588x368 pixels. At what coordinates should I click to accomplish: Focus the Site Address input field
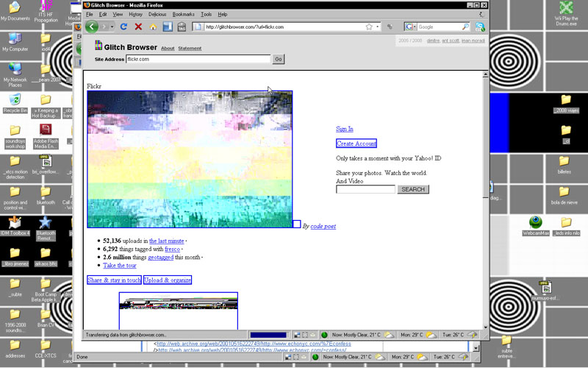click(198, 59)
